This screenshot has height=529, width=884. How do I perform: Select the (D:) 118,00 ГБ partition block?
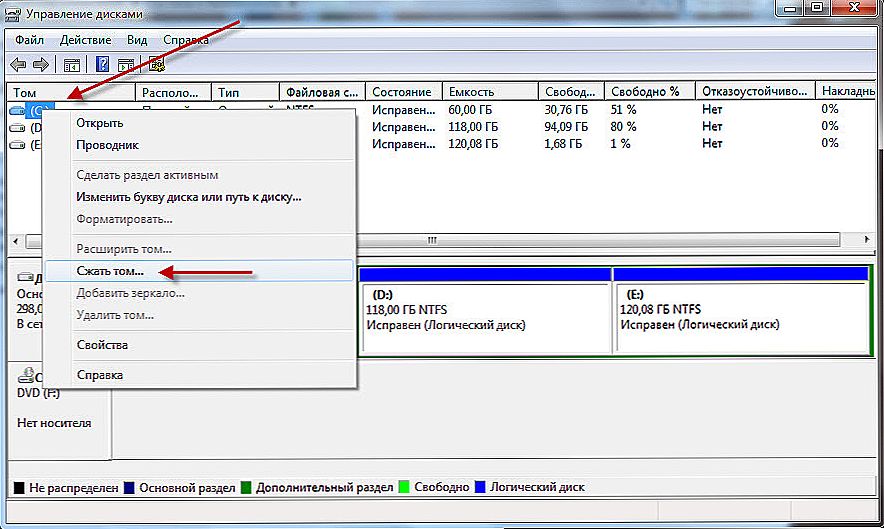tap(484, 316)
